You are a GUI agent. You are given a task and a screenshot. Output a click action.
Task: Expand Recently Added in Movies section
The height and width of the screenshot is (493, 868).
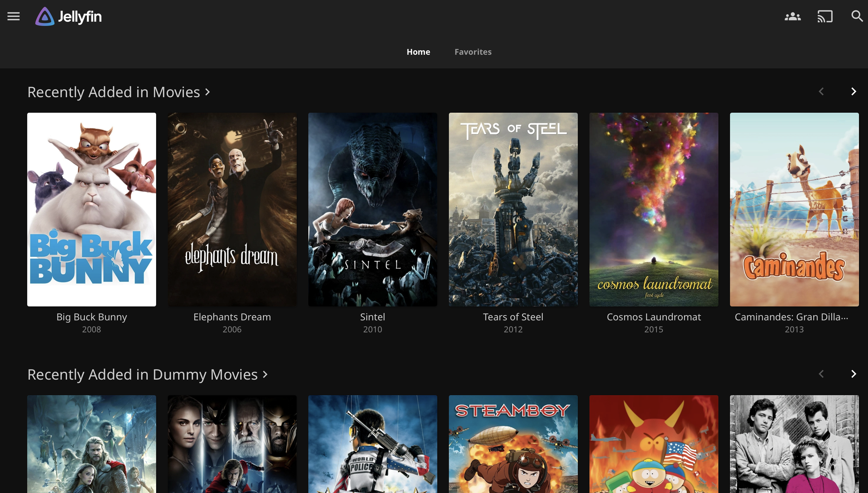click(x=119, y=92)
